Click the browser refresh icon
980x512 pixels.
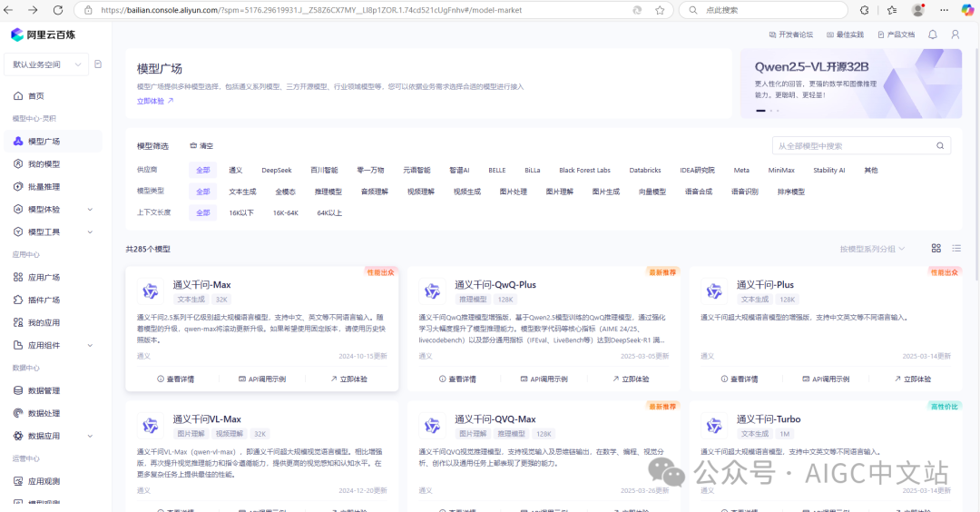click(x=57, y=10)
